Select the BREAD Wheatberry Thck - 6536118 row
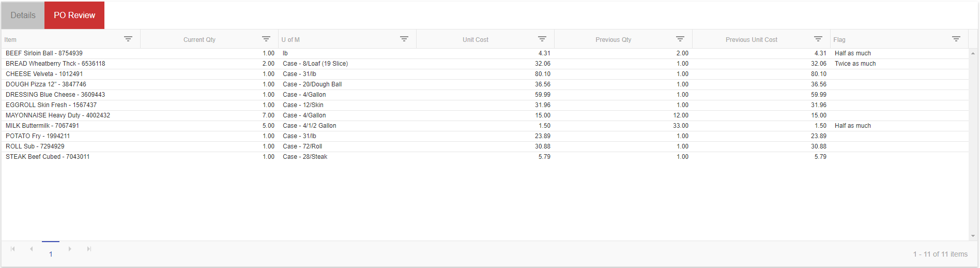Viewport: 980px width, 268px height. [x=485, y=64]
